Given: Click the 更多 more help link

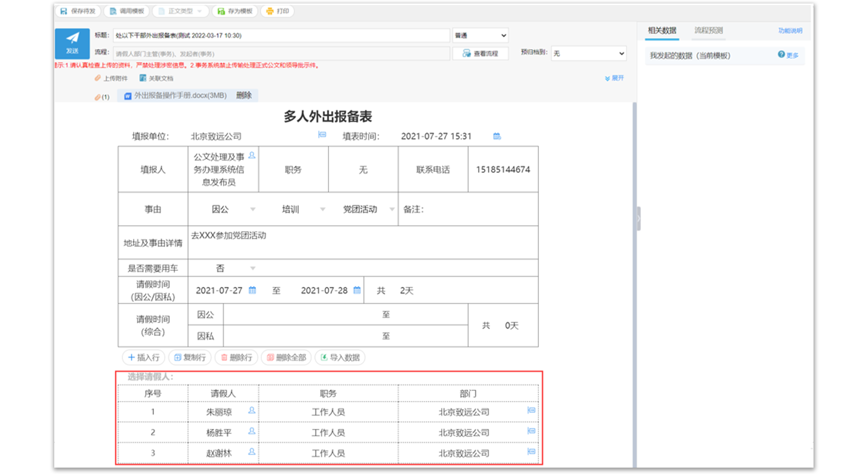Looking at the screenshot, I should [792, 55].
